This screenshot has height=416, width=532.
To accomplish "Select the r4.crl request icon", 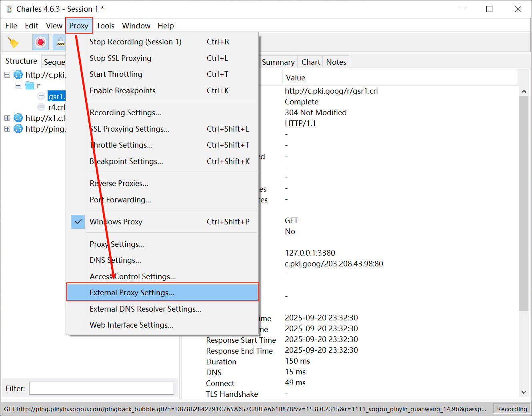I will (41, 107).
